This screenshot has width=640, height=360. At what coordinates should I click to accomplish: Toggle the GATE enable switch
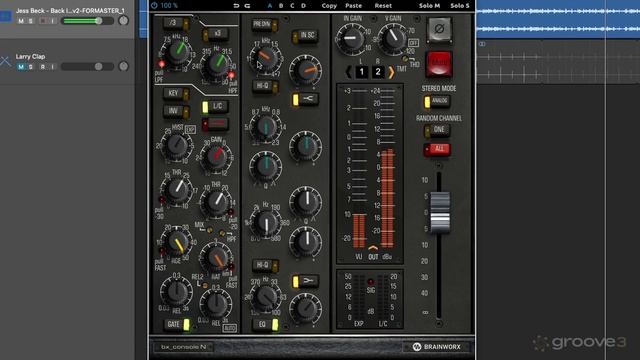[x=177, y=324]
